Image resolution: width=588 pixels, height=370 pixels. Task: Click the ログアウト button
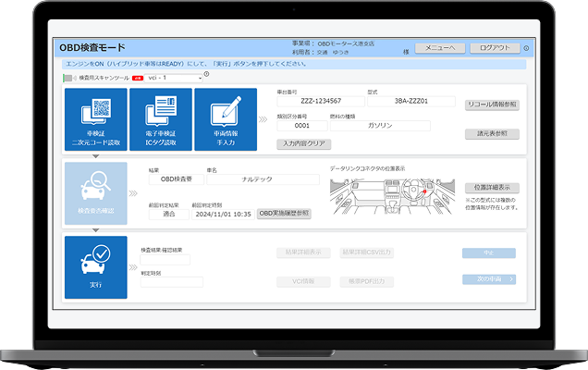click(495, 48)
